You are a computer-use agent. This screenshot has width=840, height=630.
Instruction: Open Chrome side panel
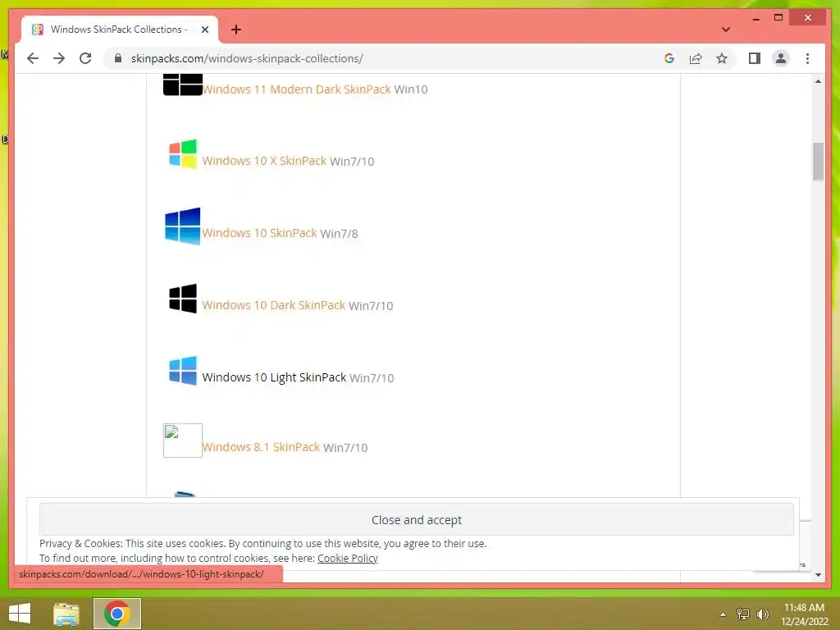755,58
